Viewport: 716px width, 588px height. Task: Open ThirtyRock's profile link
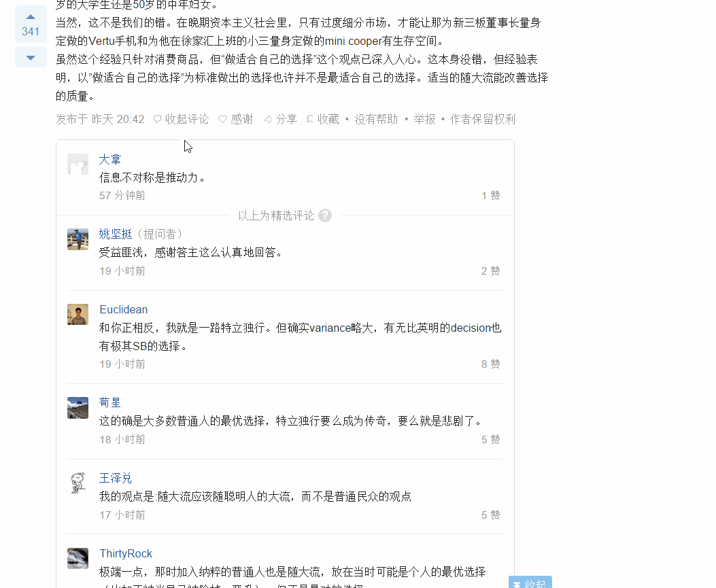pos(126,554)
